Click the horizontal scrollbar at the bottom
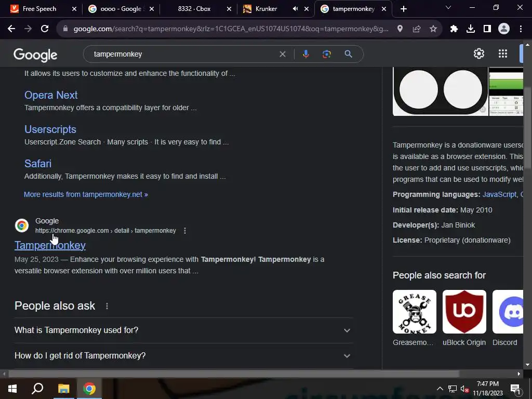This screenshot has height=399, width=532. (233, 374)
